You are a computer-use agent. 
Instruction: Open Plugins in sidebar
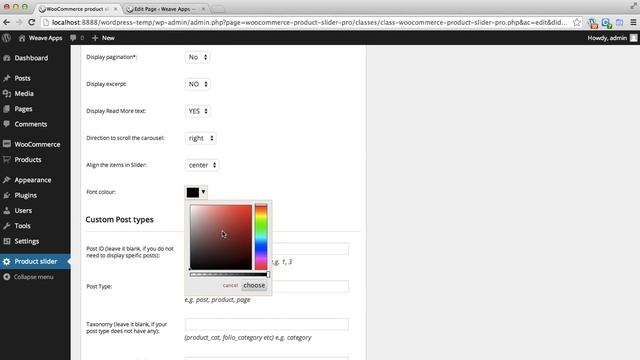25,195
